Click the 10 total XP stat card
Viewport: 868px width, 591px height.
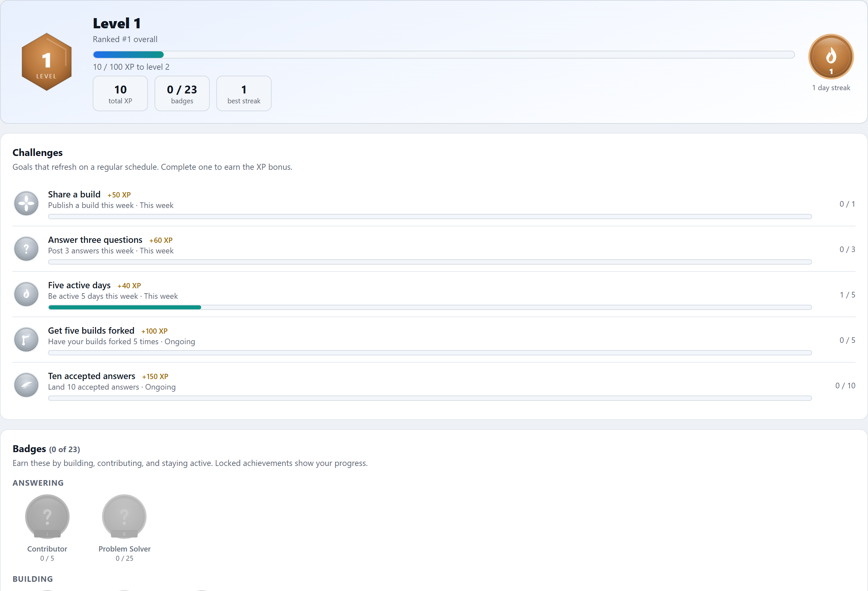coord(120,93)
